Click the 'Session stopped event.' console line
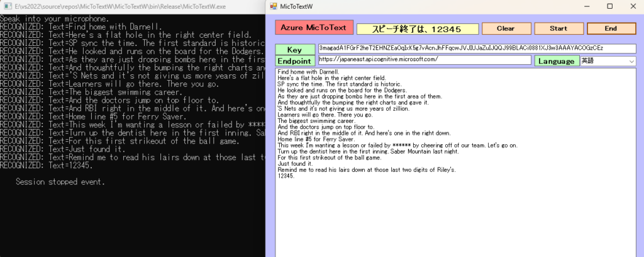 tap(60, 182)
